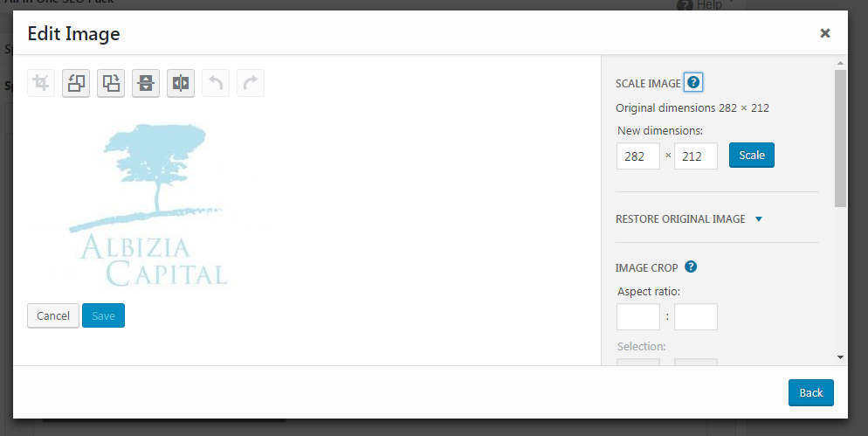The width and height of the screenshot is (868, 436).
Task: Flip the image horizontally
Action: 181,83
